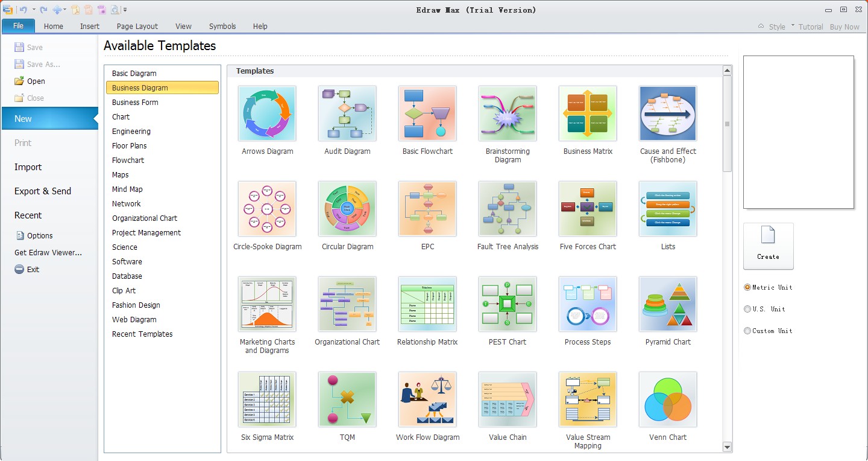Open the Customize Quick Access Toolbar dropdown
The image size is (868, 461).
[125, 10]
